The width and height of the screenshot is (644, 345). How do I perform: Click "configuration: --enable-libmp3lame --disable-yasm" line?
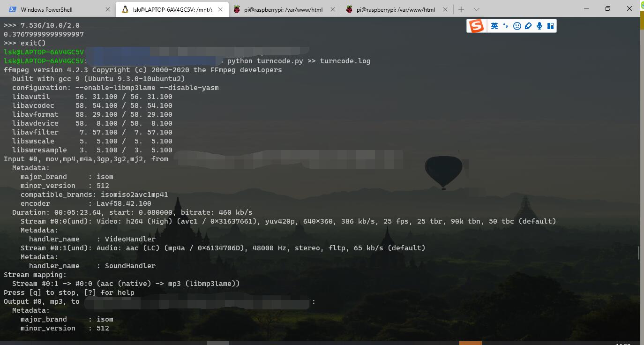click(x=115, y=88)
